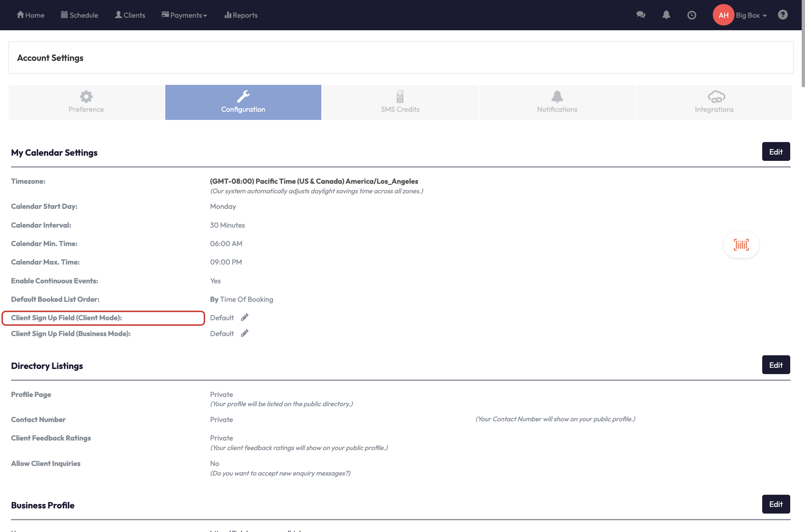Image resolution: width=805 pixels, height=532 pixels.
Task: Edit Client Sign Up Field (Client Mode) pencil
Action: tap(245, 317)
